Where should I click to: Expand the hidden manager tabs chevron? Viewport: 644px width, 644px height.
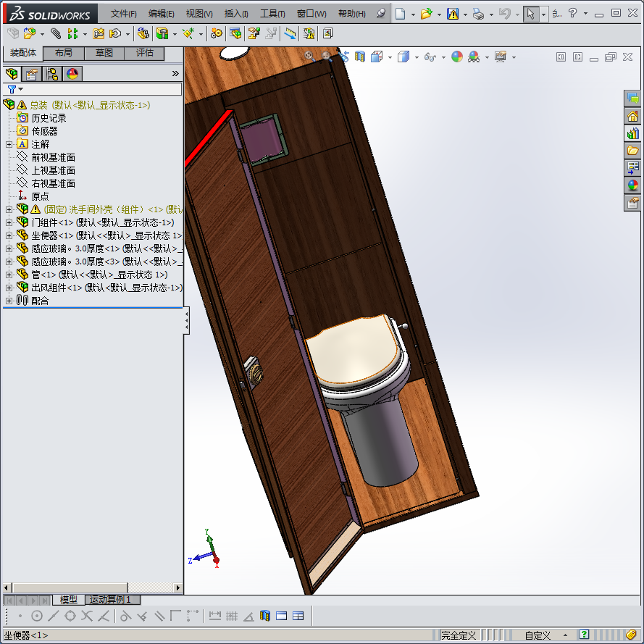point(175,73)
